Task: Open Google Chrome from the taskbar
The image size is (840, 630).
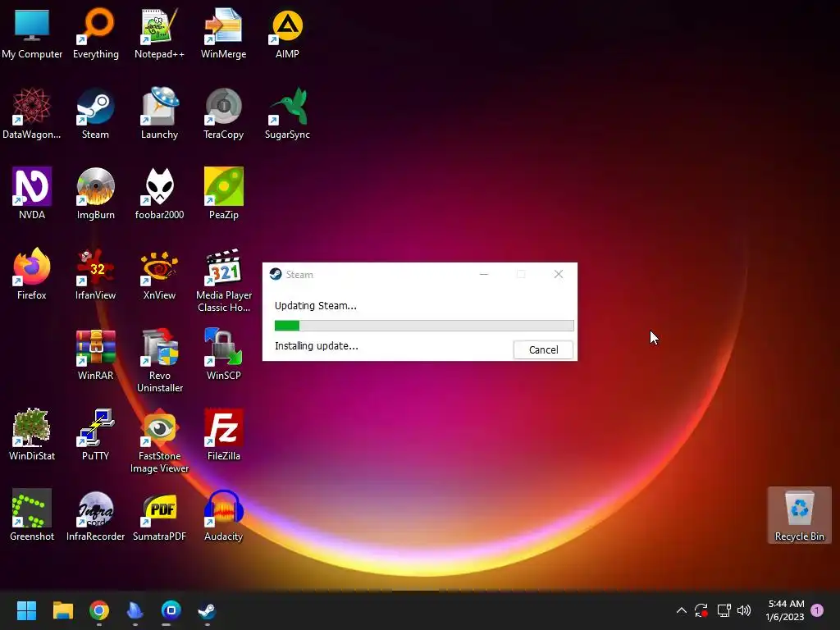Action: 99,610
